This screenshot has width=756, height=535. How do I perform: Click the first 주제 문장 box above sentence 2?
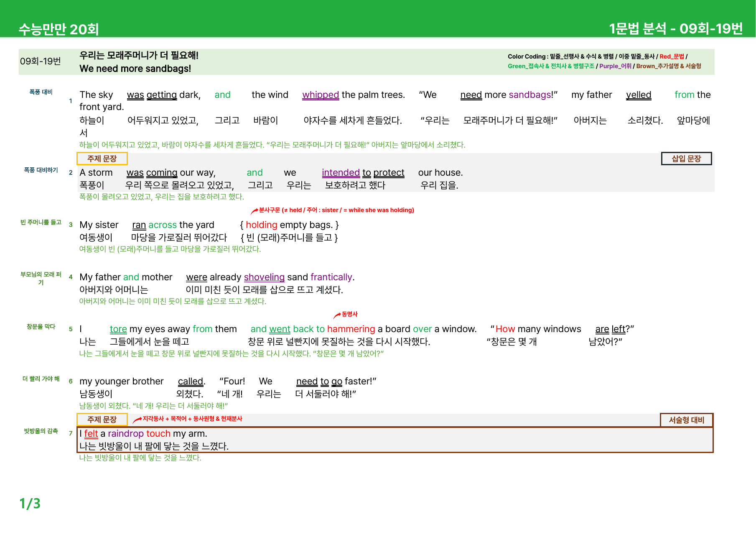coord(102,159)
